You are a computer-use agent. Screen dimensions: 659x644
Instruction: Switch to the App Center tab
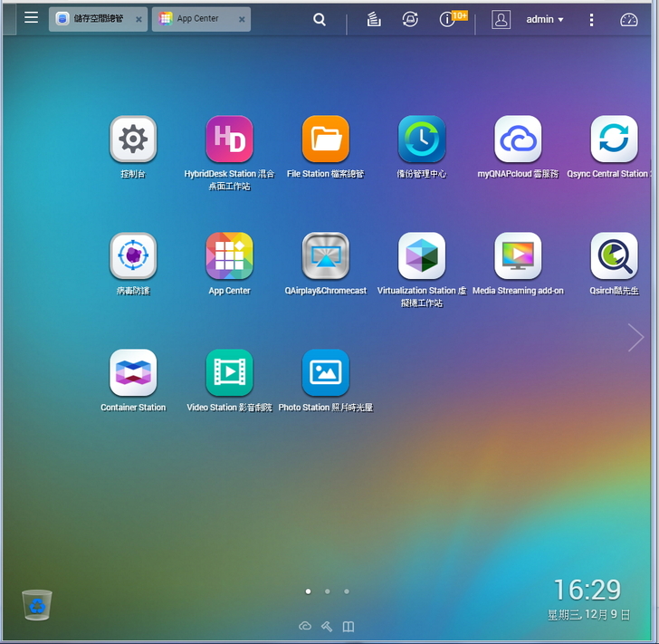click(x=201, y=19)
